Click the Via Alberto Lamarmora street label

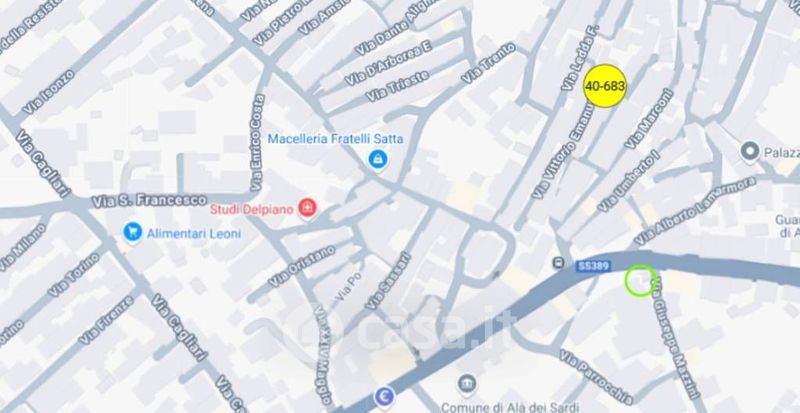pyautogui.click(x=695, y=210)
